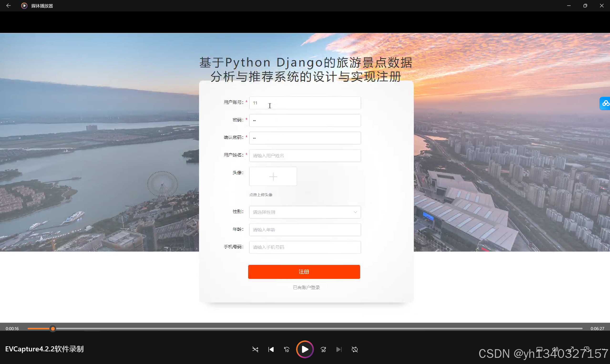The width and height of the screenshot is (610, 364).
Task: Close the media player window
Action: pyautogui.click(x=602, y=6)
